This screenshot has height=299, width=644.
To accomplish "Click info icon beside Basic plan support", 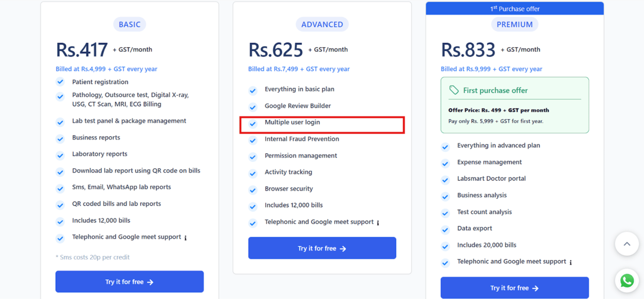I will 186,238.
